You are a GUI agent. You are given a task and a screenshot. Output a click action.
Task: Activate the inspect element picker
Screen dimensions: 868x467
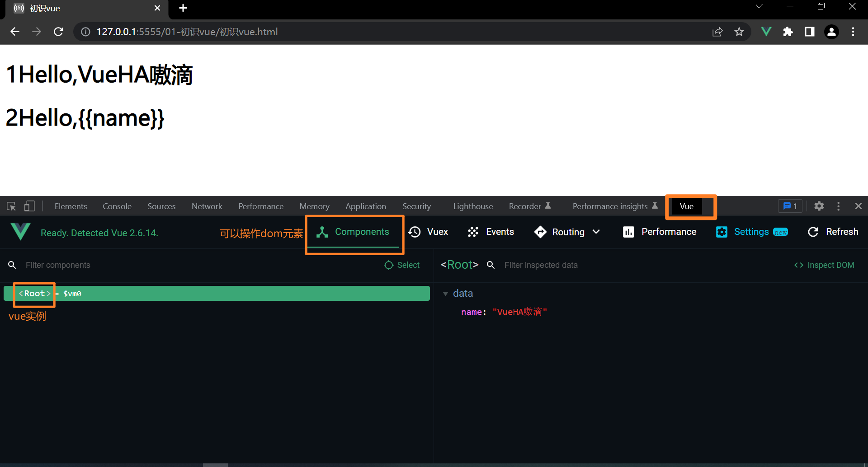(11, 206)
